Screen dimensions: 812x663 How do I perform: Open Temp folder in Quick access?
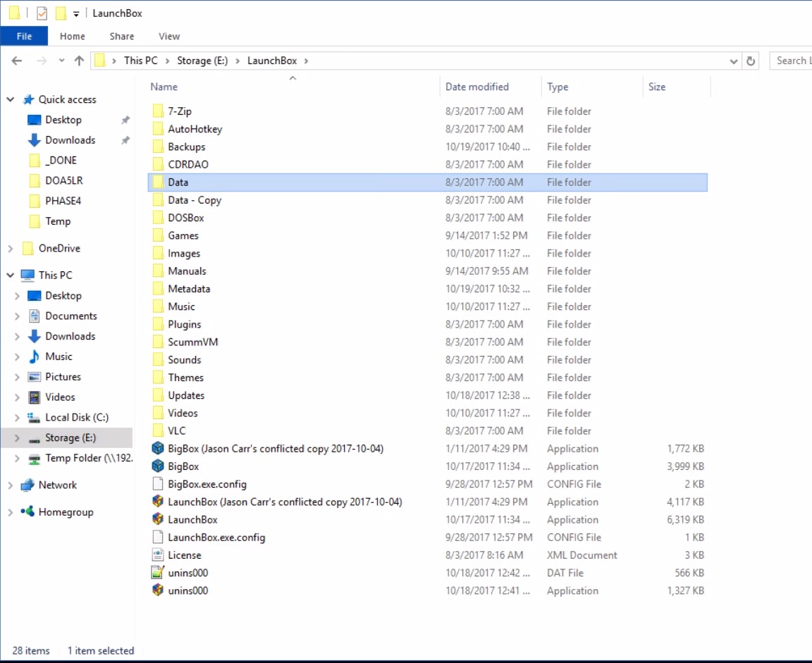[x=58, y=221]
